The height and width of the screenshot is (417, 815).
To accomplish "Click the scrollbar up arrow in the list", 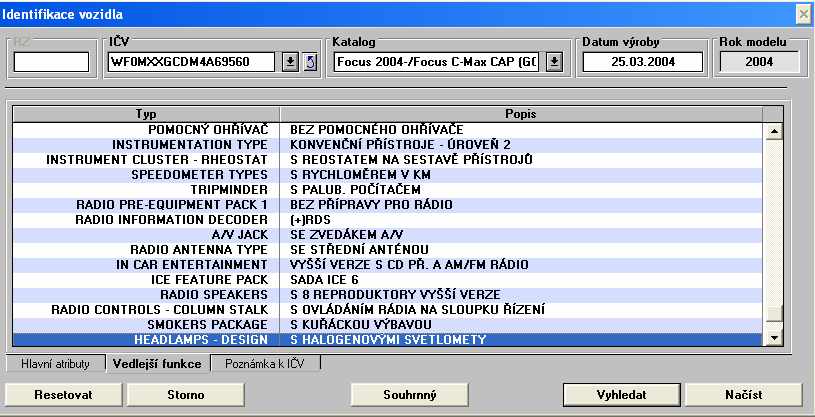I will pyautogui.click(x=772, y=130).
